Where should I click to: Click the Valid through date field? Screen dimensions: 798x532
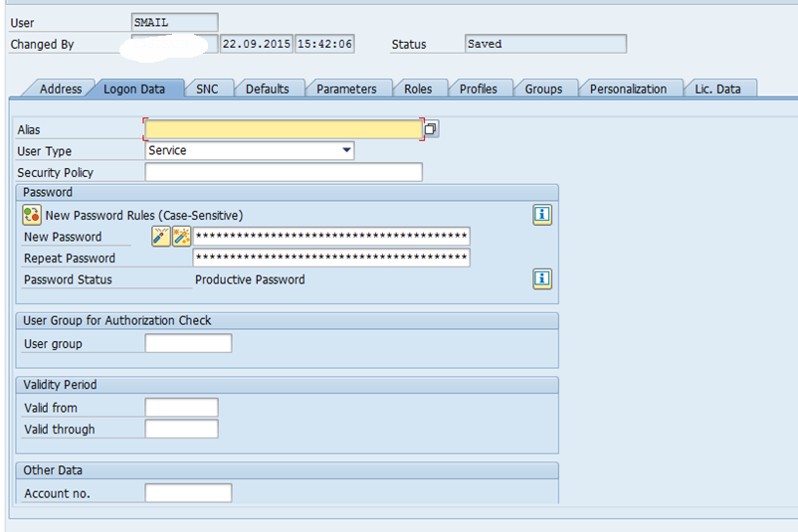[182, 429]
